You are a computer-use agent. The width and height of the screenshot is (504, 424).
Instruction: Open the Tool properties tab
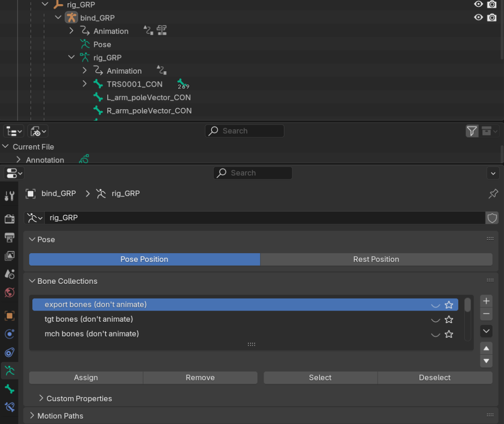click(9, 196)
